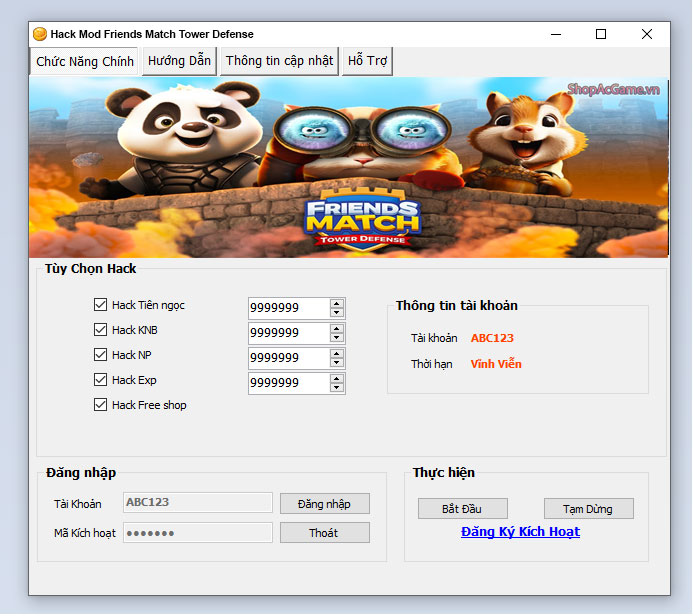Click the Thoát button
693x616 pixels.
tap(325, 533)
